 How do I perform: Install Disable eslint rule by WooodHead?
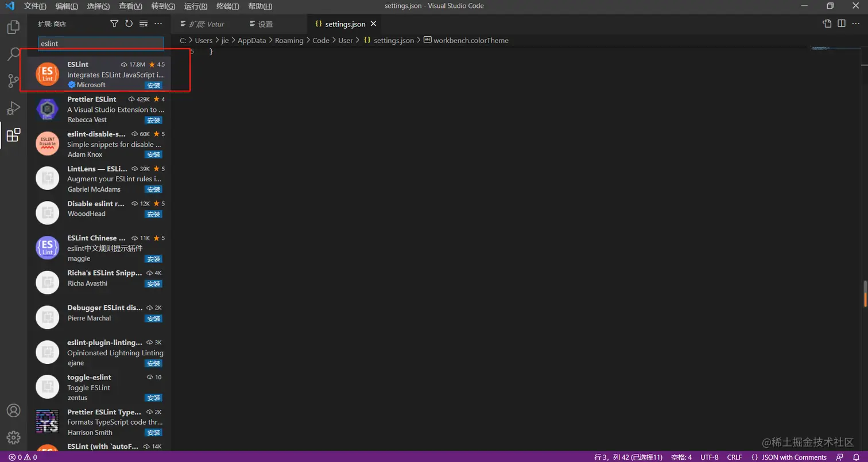pyautogui.click(x=153, y=214)
